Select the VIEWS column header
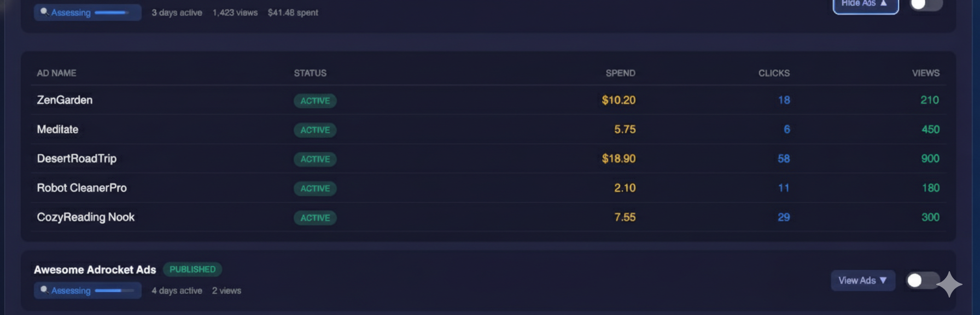The height and width of the screenshot is (315, 980). [925, 73]
